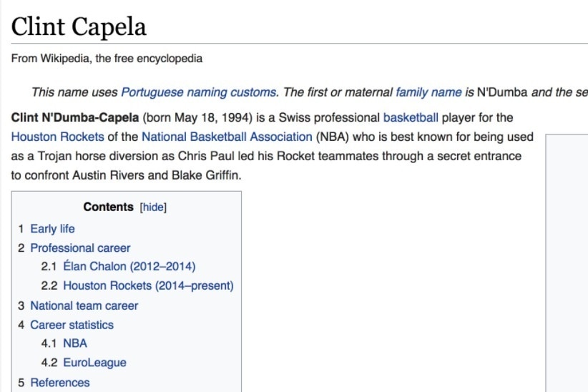The height and width of the screenshot is (392, 588).
Task: Click the 'From Wikipedia, the free encyclopedia' tagline
Action: coord(107,59)
